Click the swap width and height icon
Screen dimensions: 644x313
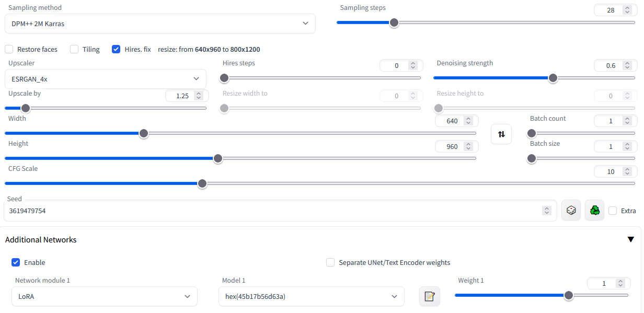pyautogui.click(x=501, y=134)
